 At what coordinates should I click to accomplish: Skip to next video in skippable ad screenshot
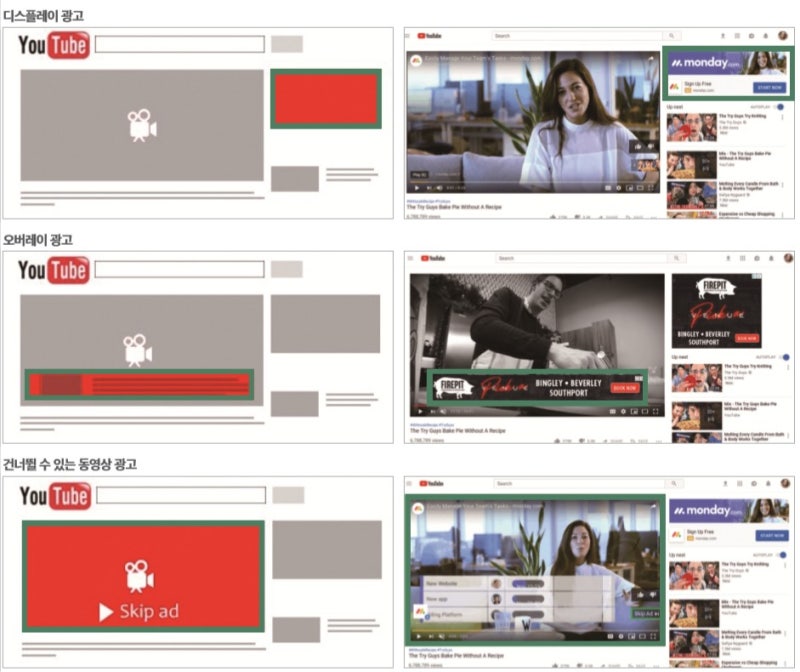point(431,636)
